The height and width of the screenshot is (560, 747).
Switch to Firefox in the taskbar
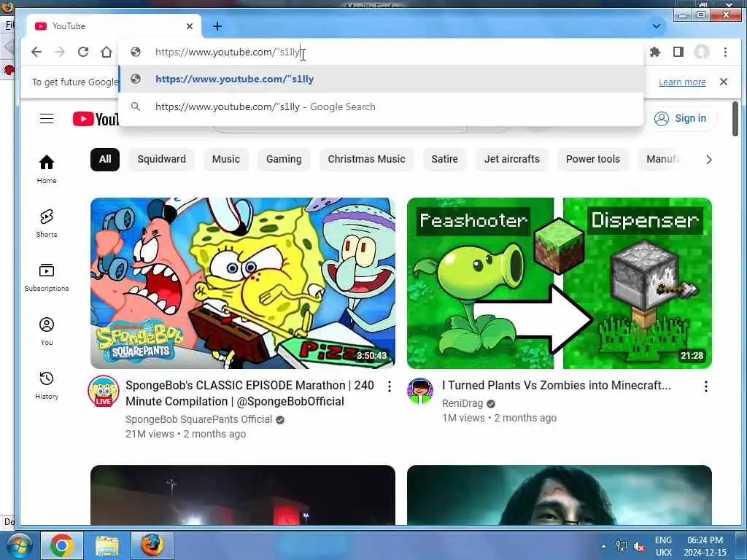click(x=152, y=545)
